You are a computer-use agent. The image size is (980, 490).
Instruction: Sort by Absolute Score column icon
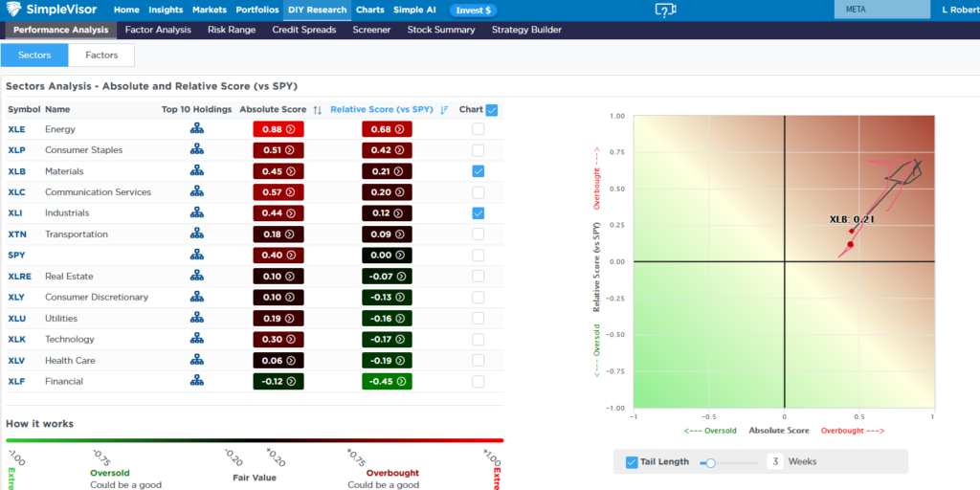318,110
